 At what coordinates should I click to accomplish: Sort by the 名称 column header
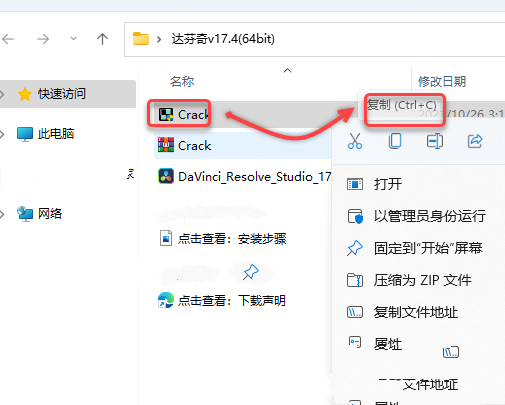pos(182,81)
